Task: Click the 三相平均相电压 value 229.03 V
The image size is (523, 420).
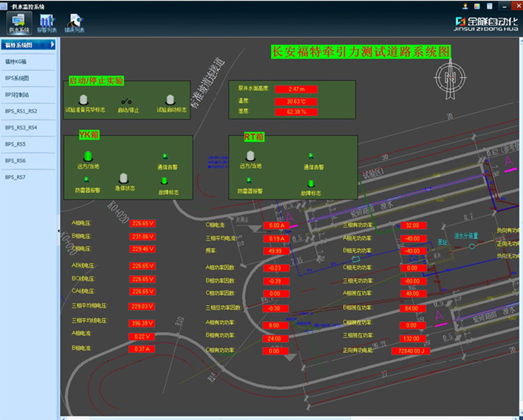Action: tap(142, 306)
